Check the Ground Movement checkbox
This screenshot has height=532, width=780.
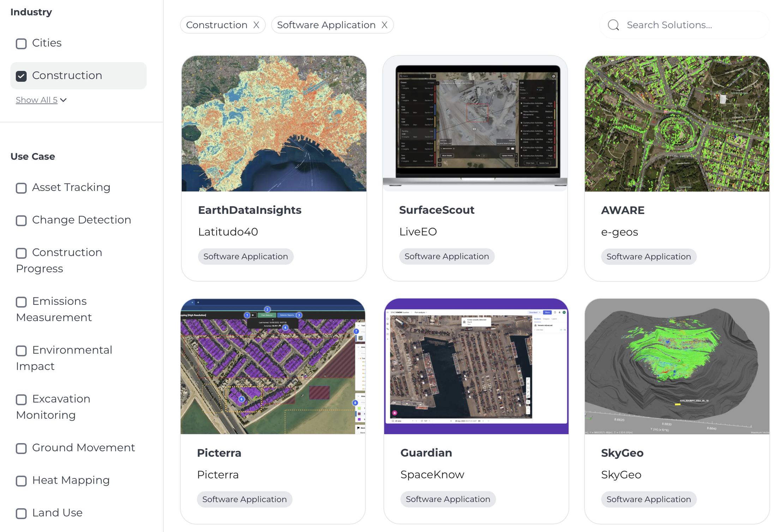click(x=21, y=448)
